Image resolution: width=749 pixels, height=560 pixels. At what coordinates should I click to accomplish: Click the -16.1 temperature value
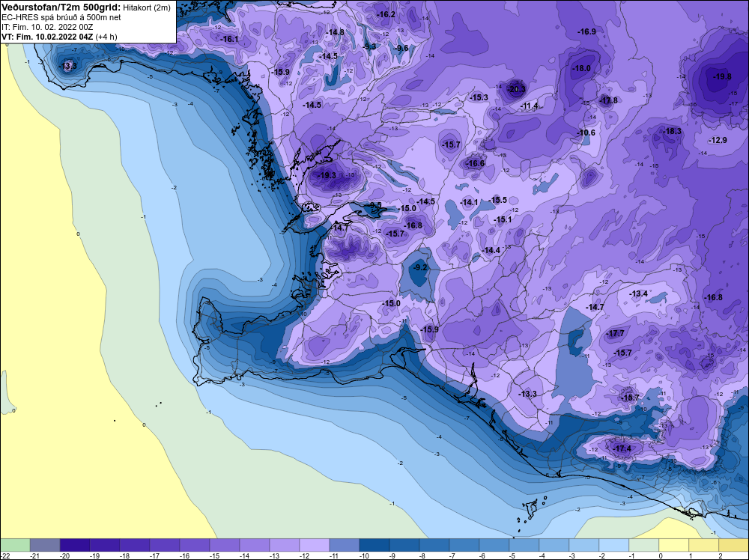[x=229, y=39]
